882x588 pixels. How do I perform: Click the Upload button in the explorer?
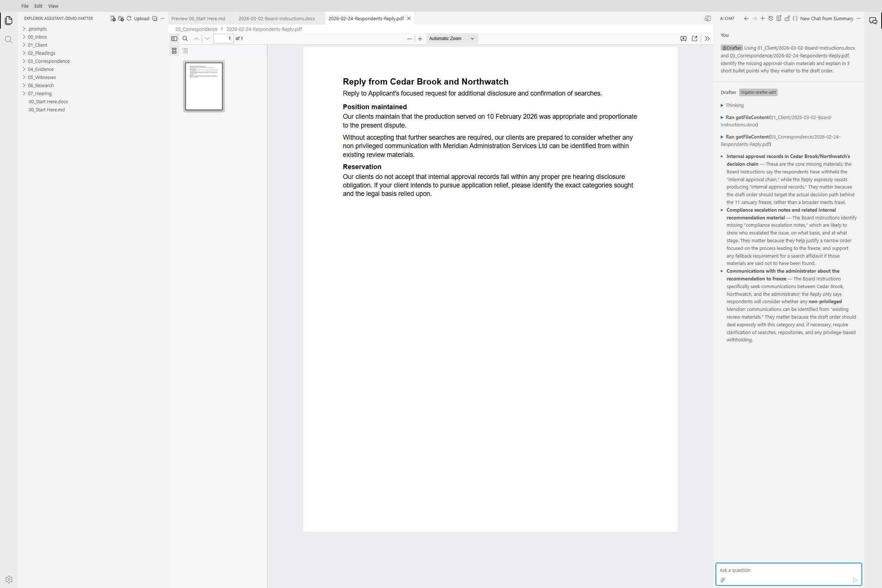coord(141,18)
